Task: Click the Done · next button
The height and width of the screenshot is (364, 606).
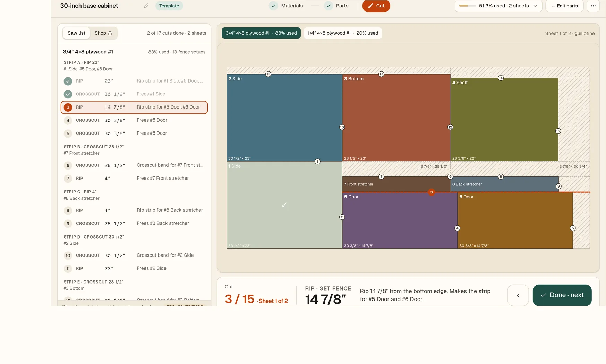Action: (562, 295)
